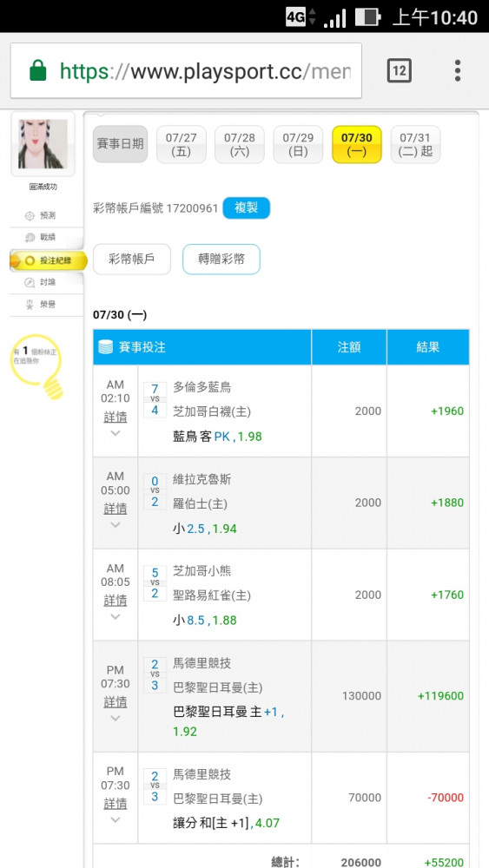The image size is (489, 868).
Task: Expand chevron under AM 02:10 game
Action: point(116,433)
